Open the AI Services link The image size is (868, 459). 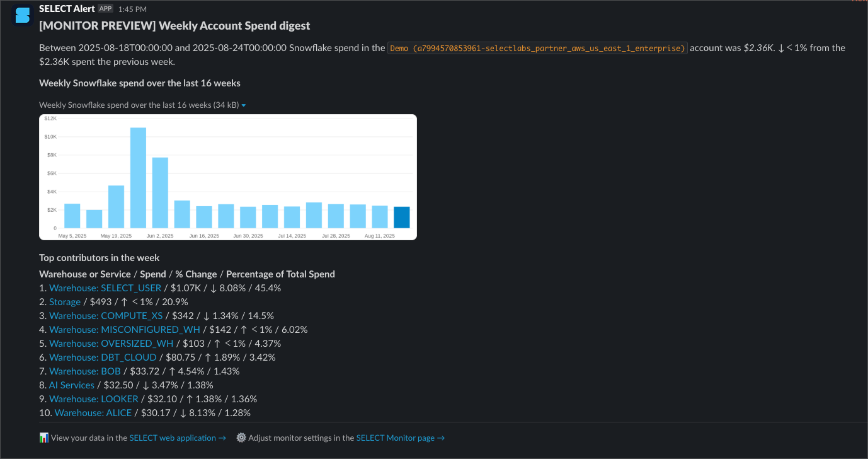click(x=72, y=385)
